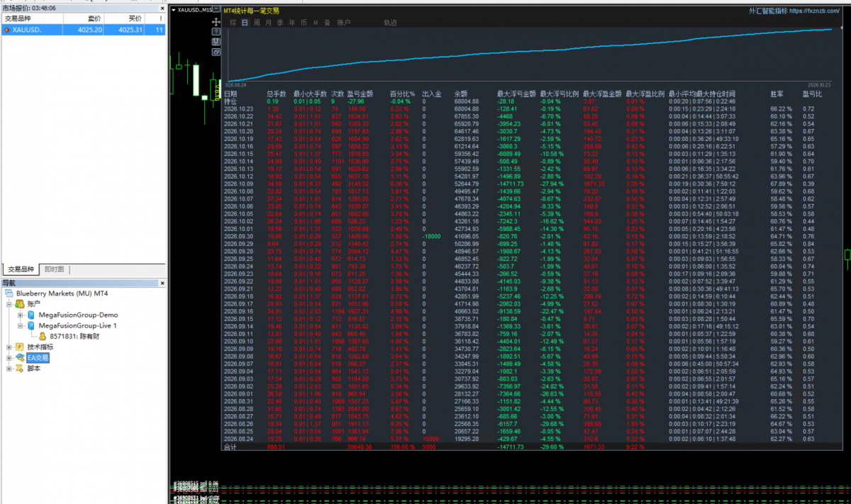Open the 账户 tab in statistics panel
Viewport: 851px width, 504px height.
tap(343, 23)
